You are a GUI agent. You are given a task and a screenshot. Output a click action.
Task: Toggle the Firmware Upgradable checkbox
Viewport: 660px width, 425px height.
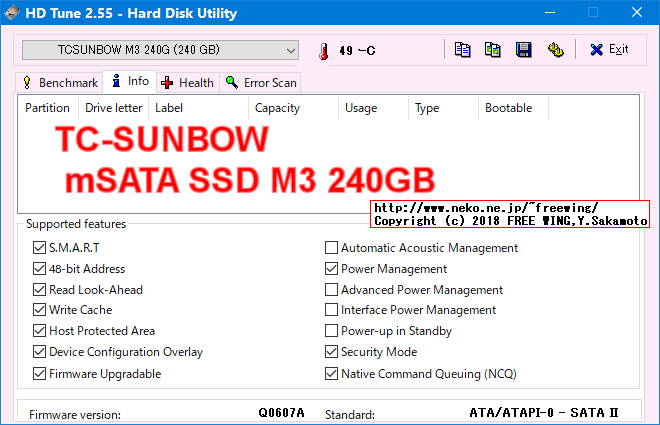tap(40, 374)
